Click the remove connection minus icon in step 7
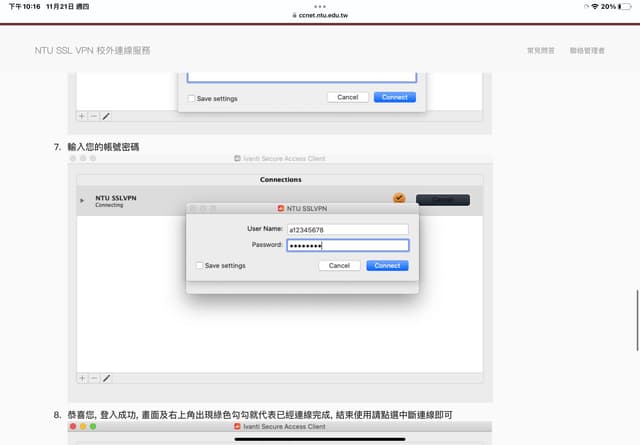This screenshot has width=640, height=445. [x=94, y=378]
